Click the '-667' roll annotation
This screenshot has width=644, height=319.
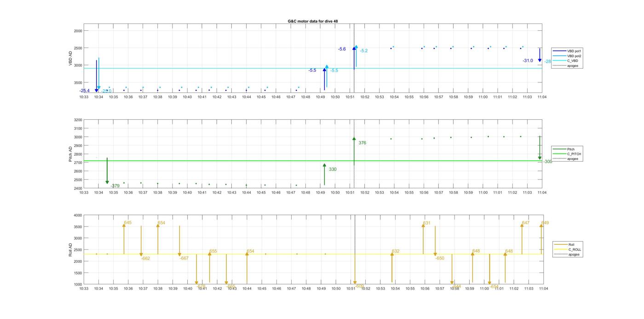click(184, 258)
